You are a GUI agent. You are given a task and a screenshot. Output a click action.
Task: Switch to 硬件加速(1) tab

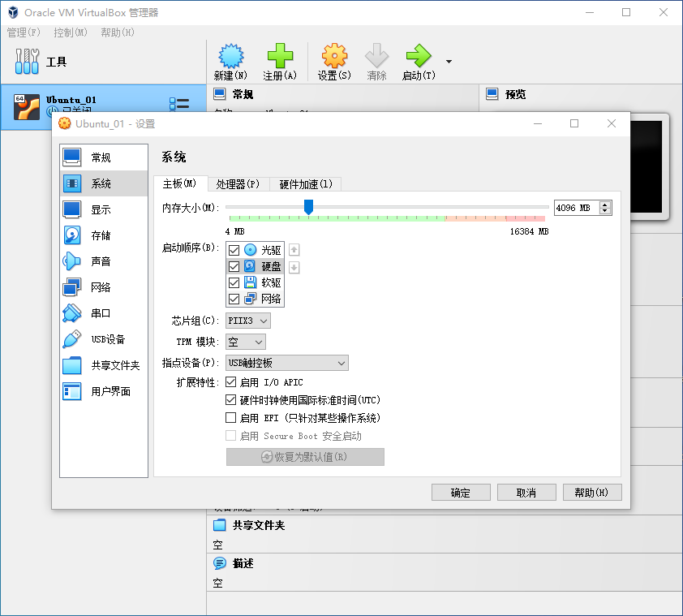click(306, 184)
